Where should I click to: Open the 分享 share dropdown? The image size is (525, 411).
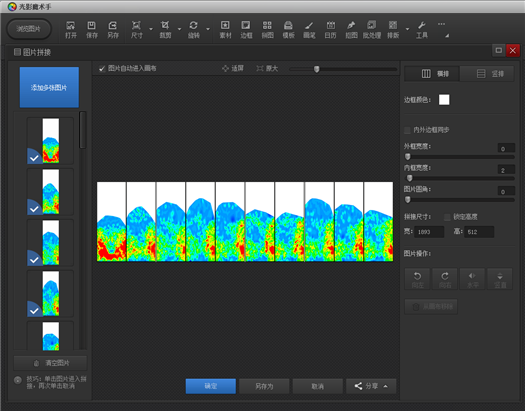click(x=371, y=386)
